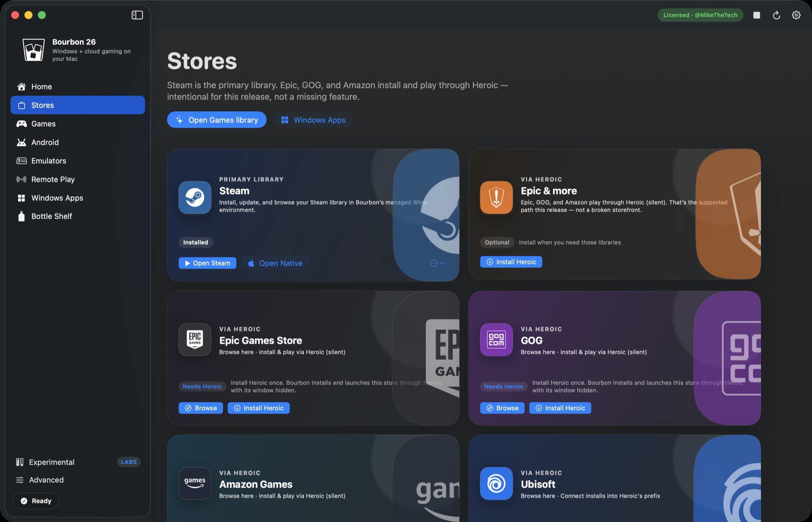The image size is (812, 522).
Task: Open Remote Play section
Action: click(x=78, y=179)
